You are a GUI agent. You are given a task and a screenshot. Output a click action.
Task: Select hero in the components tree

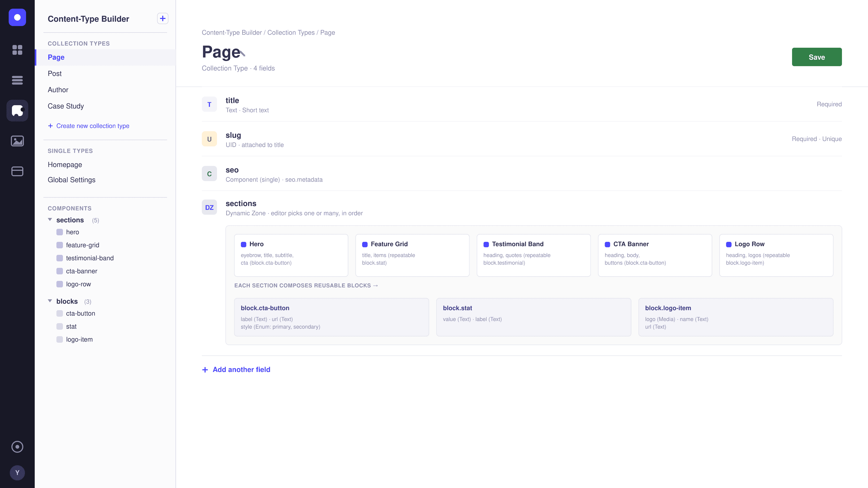point(72,232)
